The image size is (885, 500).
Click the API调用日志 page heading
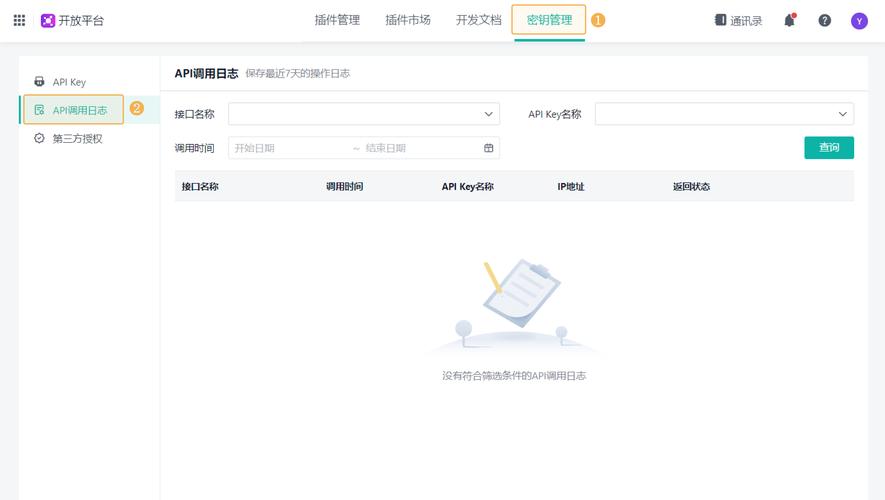point(207,73)
